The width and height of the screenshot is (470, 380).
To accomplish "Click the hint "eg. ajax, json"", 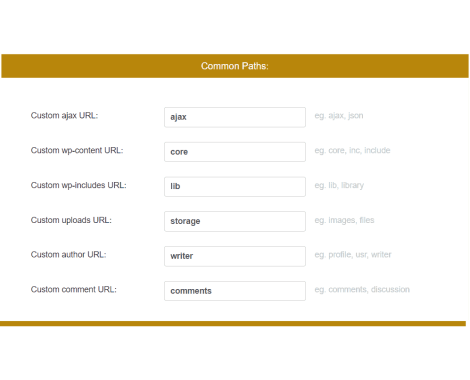I will coord(339,116).
